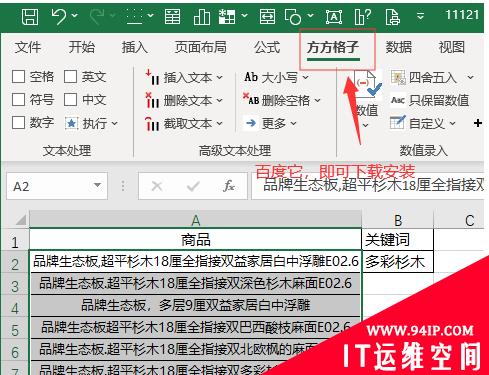Click the formula bar cancel X icon
Image resolution: width=489 pixels, height=375 pixels.
tap(156, 186)
